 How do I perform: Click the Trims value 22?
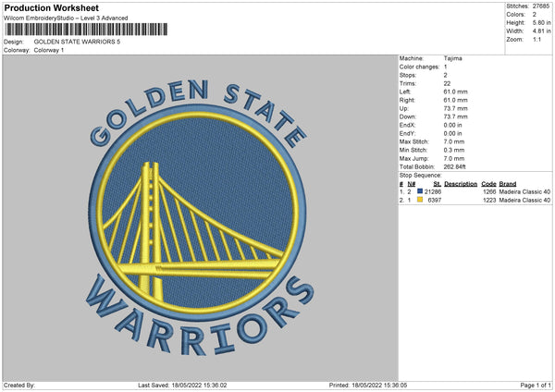[447, 83]
